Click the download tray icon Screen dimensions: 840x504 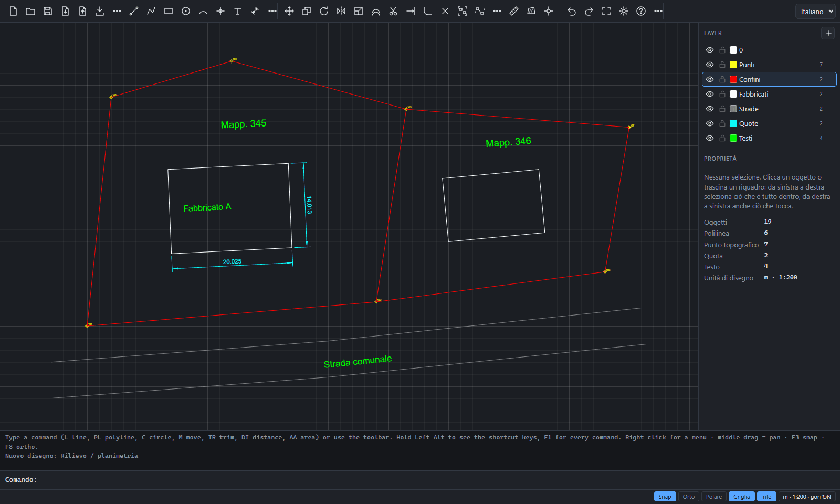point(100,11)
